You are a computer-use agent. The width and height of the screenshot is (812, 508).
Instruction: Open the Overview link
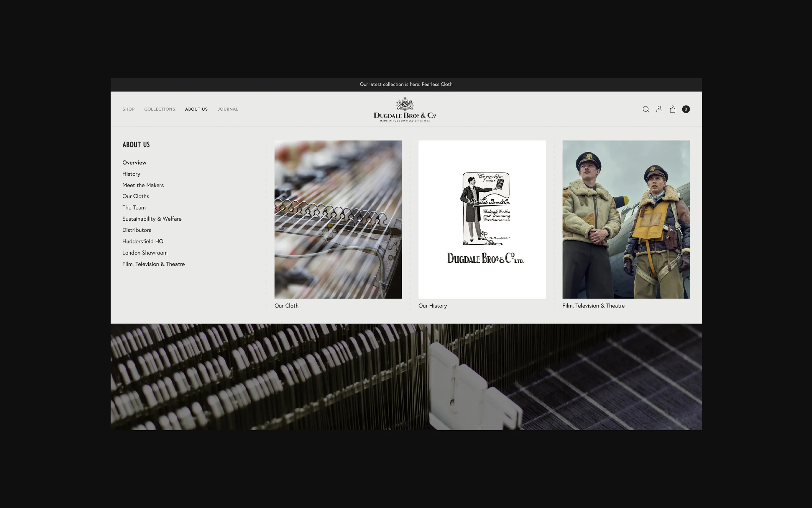pyautogui.click(x=134, y=162)
